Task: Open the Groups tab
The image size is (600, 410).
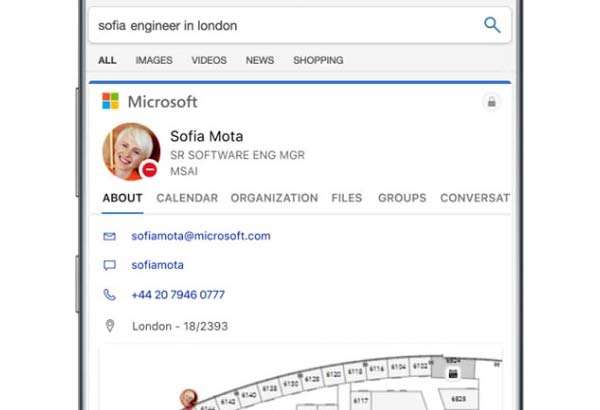Action: click(x=402, y=198)
